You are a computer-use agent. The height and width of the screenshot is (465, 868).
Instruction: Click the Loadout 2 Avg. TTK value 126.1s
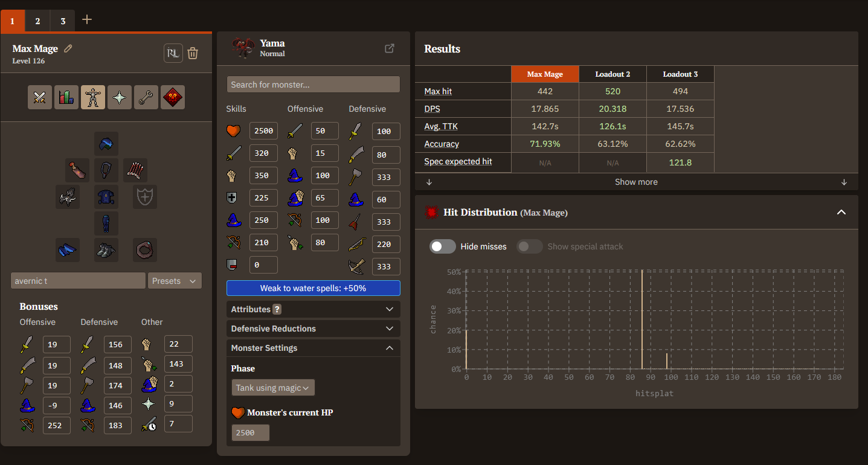(612, 127)
